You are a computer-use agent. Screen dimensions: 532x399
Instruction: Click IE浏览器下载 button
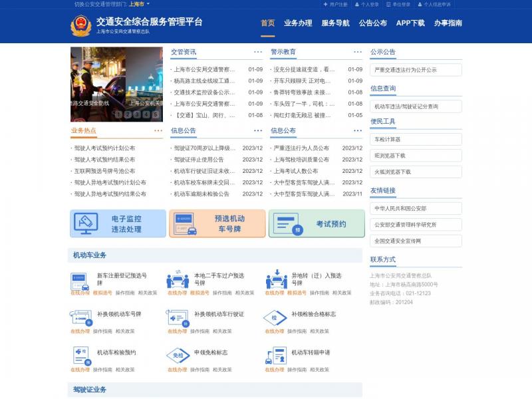pos(416,156)
